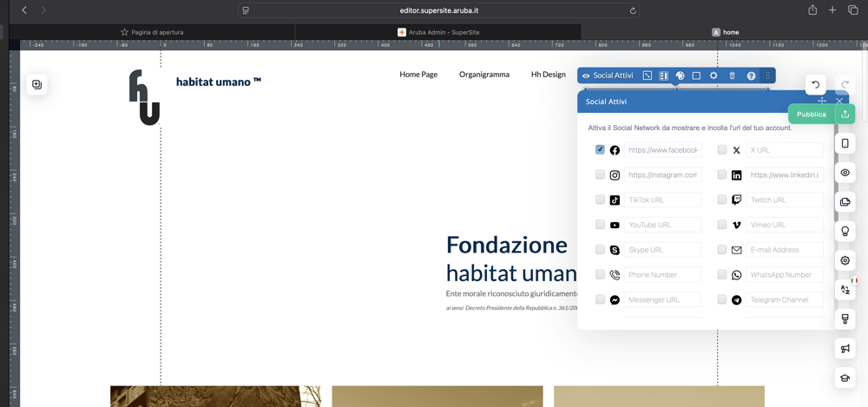Undo the last action
The height and width of the screenshot is (407, 868).
[815, 85]
